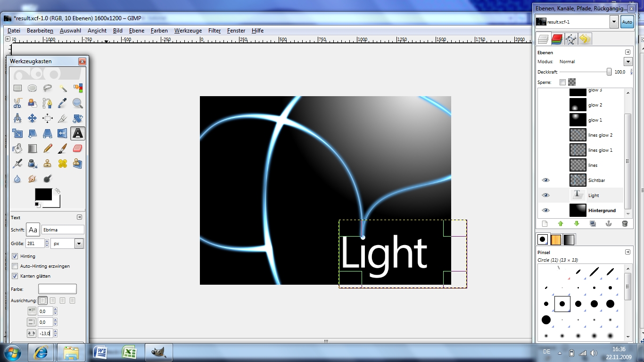Select the Heal bandage tool
This screenshot has height=362, width=644.
coord(63,164)
